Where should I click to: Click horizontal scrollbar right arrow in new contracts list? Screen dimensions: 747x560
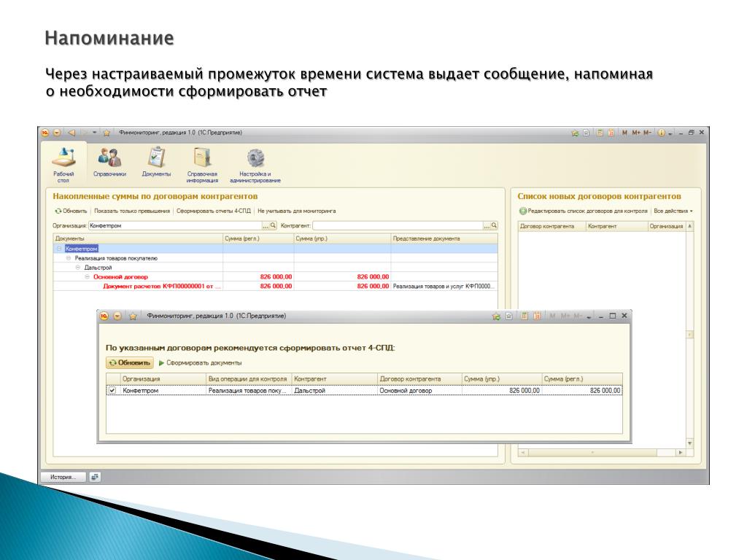(681, 452)
